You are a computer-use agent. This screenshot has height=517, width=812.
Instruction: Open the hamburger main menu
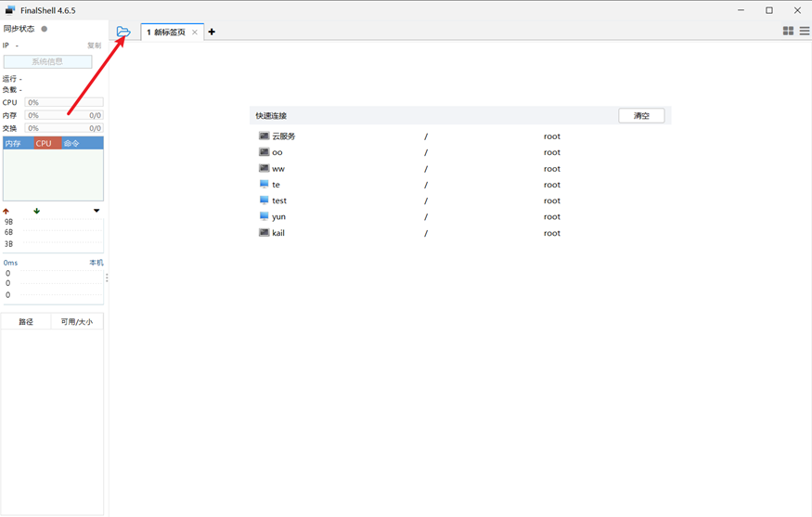point(805,31)
